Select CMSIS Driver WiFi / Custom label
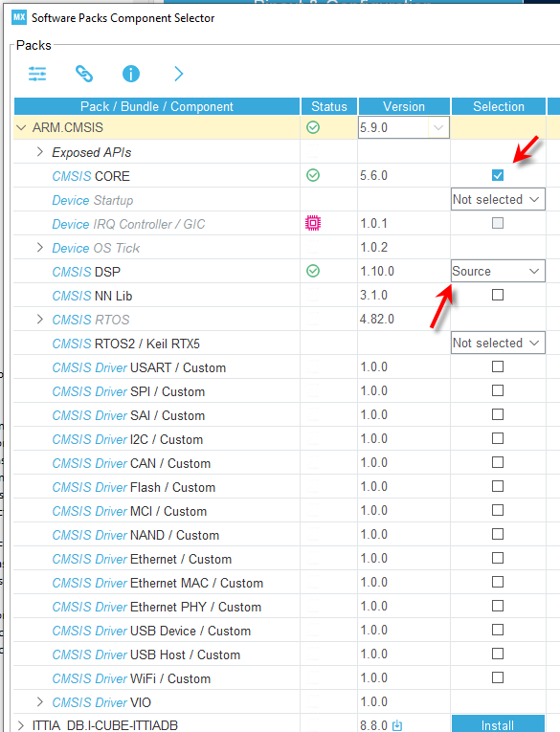 pyautogui.click(x=131, y=678)
